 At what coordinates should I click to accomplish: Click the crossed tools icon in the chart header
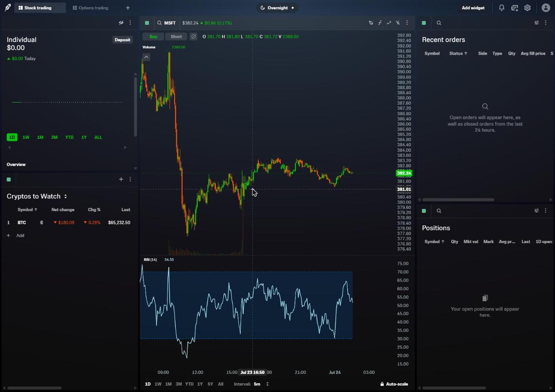398,23
